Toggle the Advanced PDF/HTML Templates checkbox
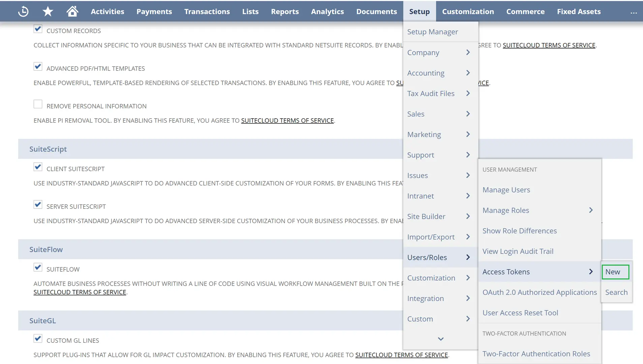The width and height of the screenshot is (643, 364). pos(38,66)
